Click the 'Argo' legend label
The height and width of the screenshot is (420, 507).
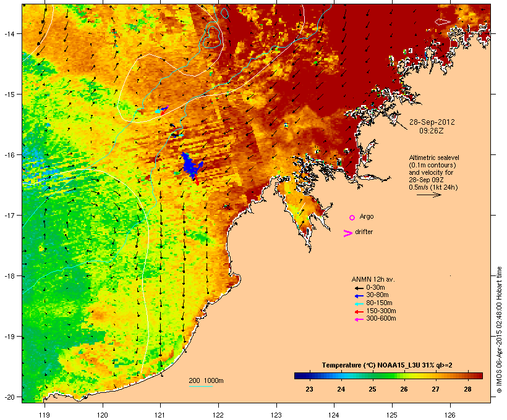[367, 216]
